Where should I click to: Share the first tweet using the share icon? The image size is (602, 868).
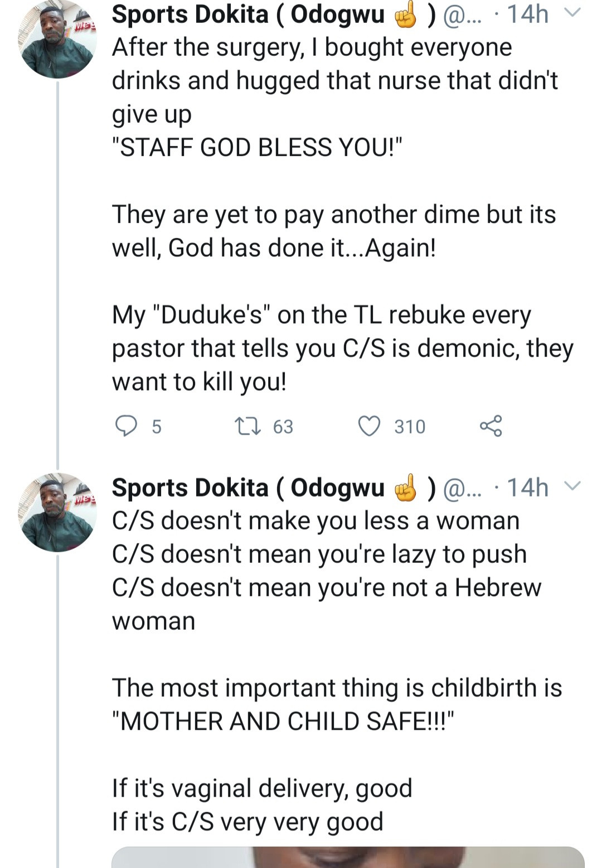[x=491, y=426]
